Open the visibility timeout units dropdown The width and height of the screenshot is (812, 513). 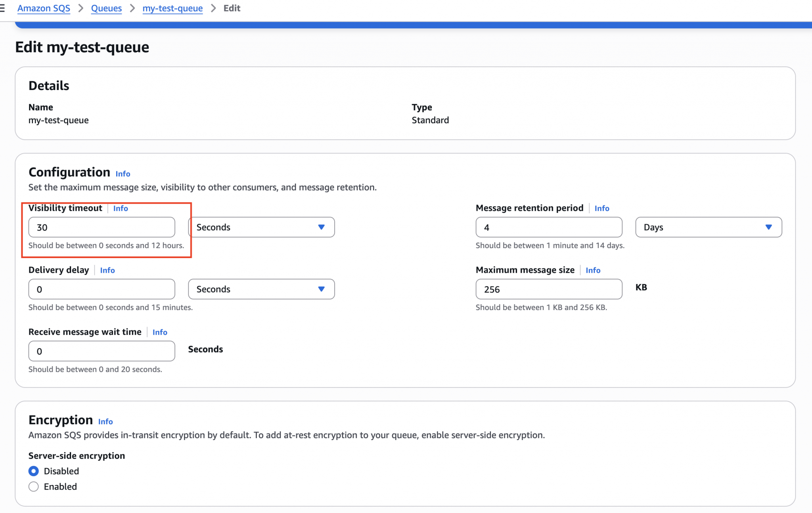[x=261, y=227]
